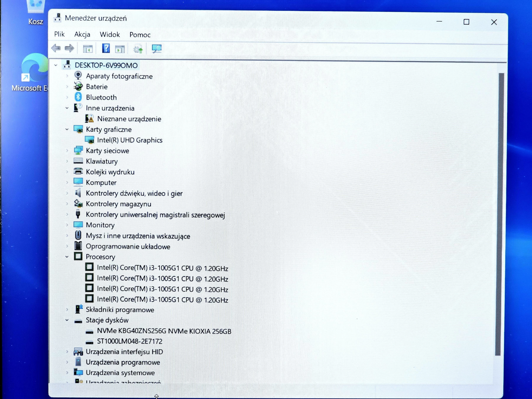Viewport: 532px width, 399px height.
Task: Collapse the Procesory category
Action: (67, 257)
